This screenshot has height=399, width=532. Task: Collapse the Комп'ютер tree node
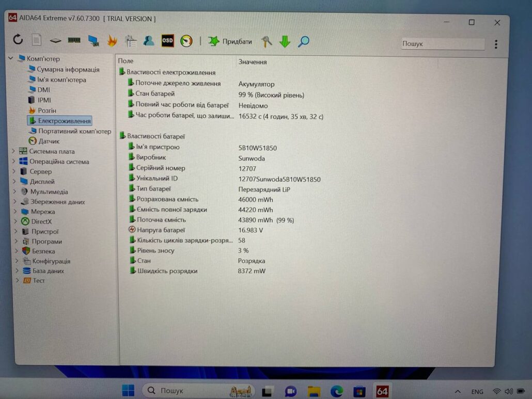[x=11, y=58]
